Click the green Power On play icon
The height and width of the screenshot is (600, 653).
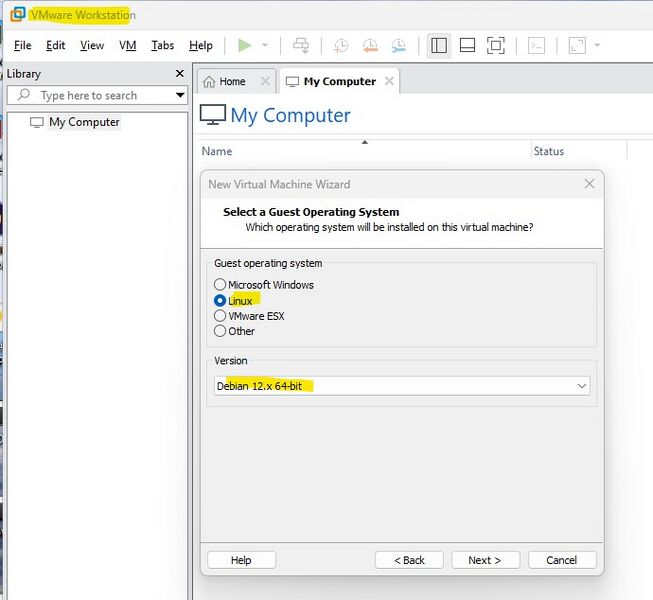point(244,45)
